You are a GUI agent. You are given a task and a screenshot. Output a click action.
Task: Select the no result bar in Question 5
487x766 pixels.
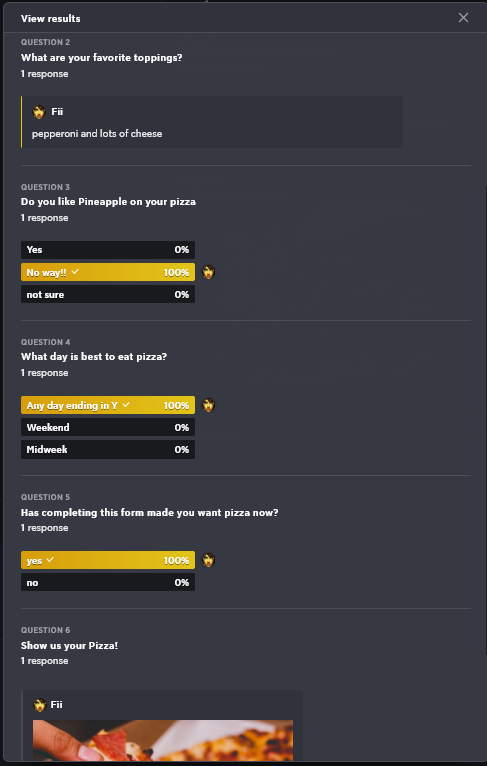click(108, 582)
